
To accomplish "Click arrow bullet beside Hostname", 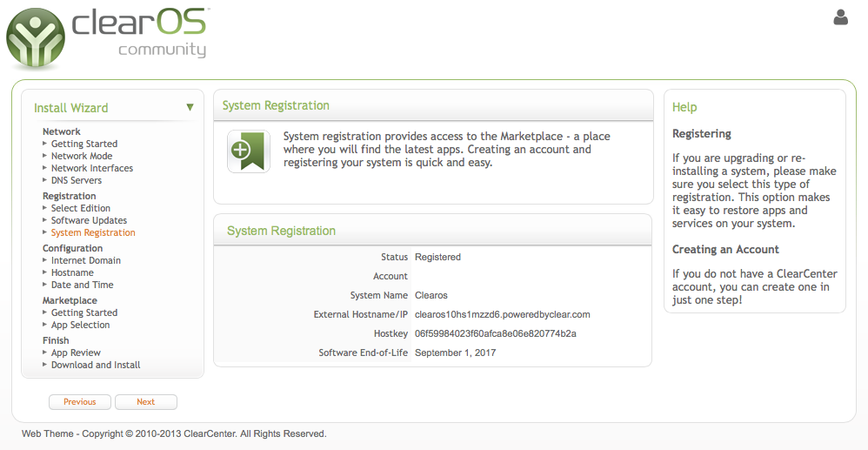I will (x=45, y=272).
